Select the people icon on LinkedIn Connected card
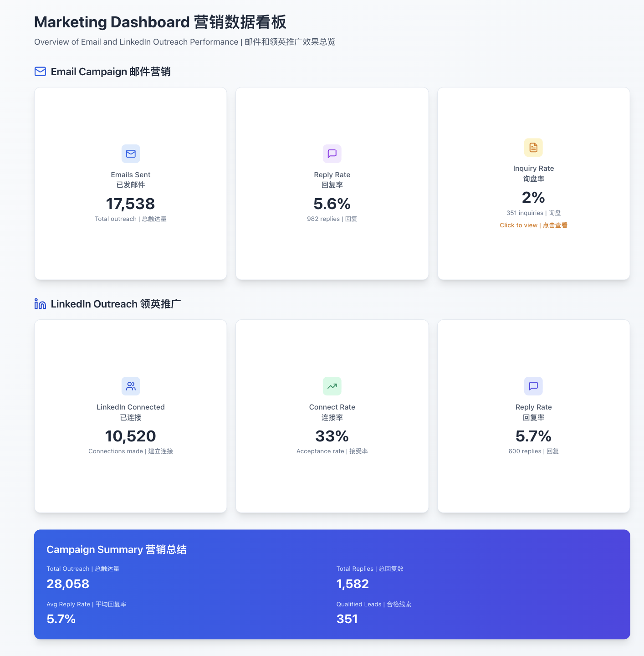The image size is (644, 656). (130, 386)
